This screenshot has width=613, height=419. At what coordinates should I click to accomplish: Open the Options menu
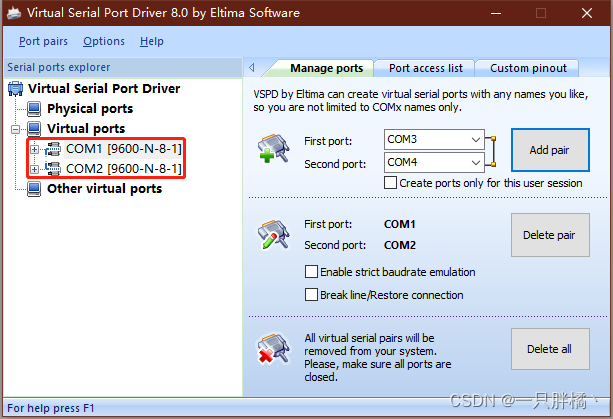(x=104, y=41)
